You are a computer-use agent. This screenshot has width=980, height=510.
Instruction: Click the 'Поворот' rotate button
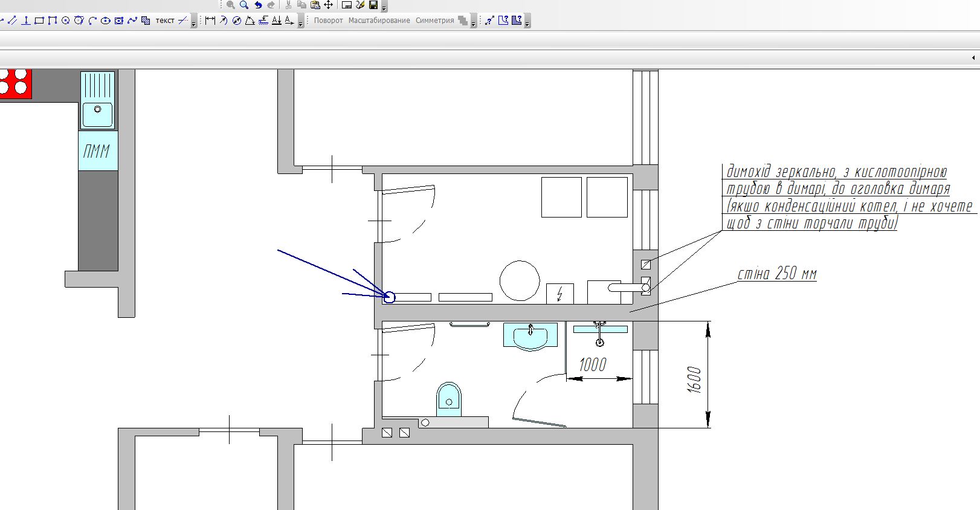coord(328,21)
